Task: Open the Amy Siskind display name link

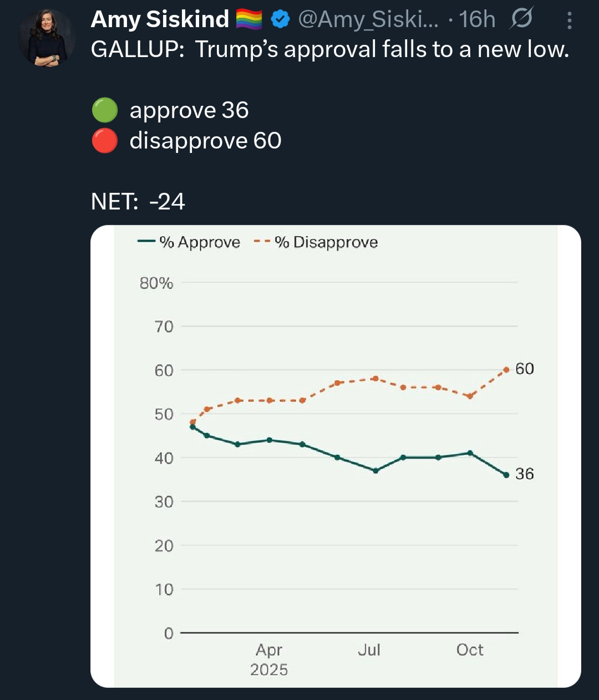Action: pos(160,20)
